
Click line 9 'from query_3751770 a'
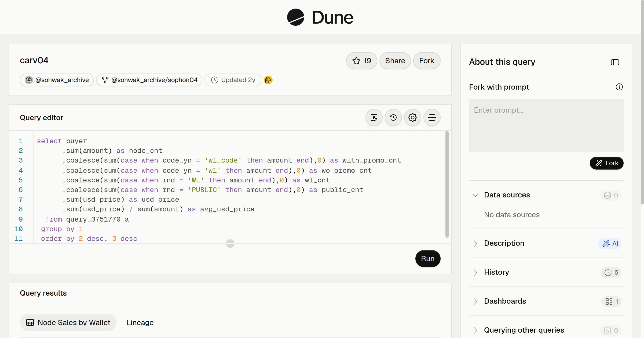click(x=87, y=219)
